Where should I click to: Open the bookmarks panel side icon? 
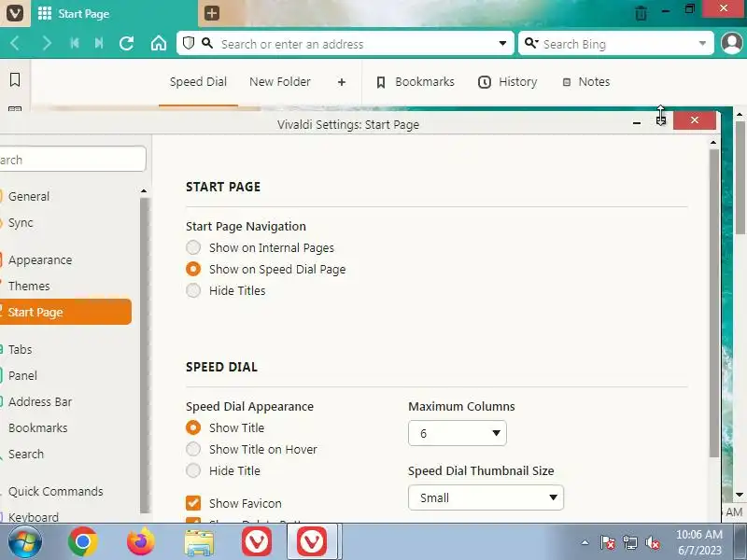(15, 79)
